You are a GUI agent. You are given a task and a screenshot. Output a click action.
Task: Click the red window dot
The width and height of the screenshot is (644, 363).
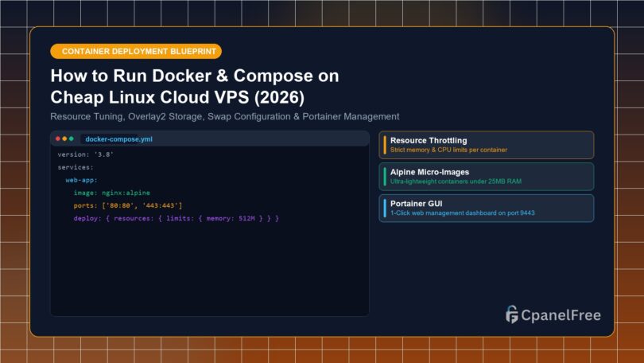58,139
